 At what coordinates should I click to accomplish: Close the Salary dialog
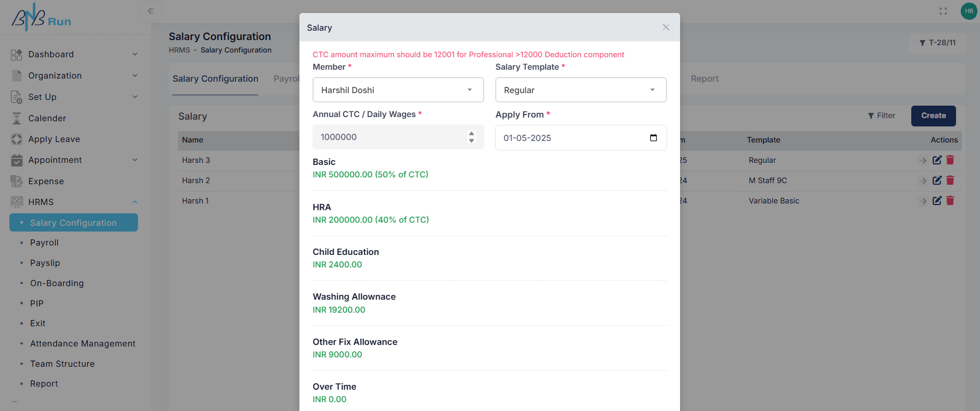[665, 28]
